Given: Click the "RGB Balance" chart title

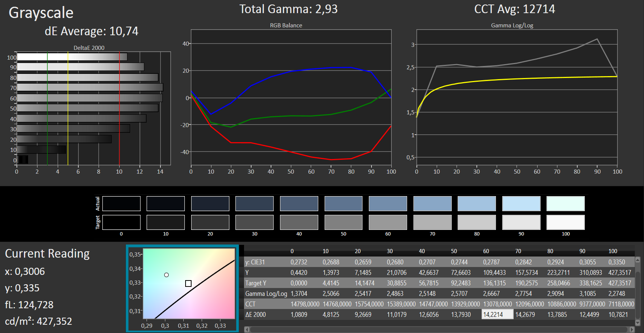Looking at the screenshot, I should click(x=286, y=25).
